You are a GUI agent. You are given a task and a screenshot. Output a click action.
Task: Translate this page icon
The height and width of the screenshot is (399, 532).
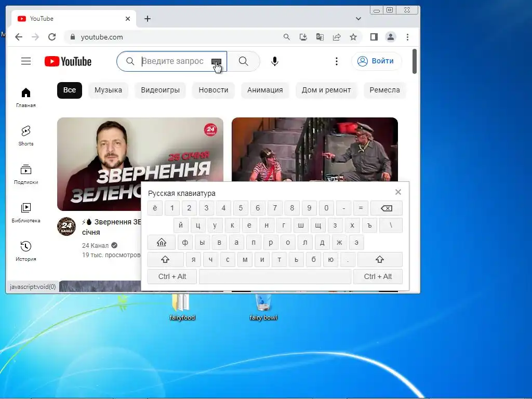click(x=320, y=37)
